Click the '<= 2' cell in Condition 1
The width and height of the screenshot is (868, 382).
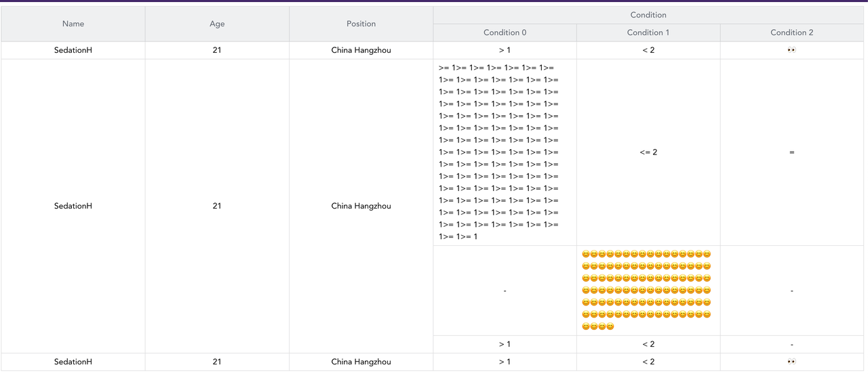point(648,152)
